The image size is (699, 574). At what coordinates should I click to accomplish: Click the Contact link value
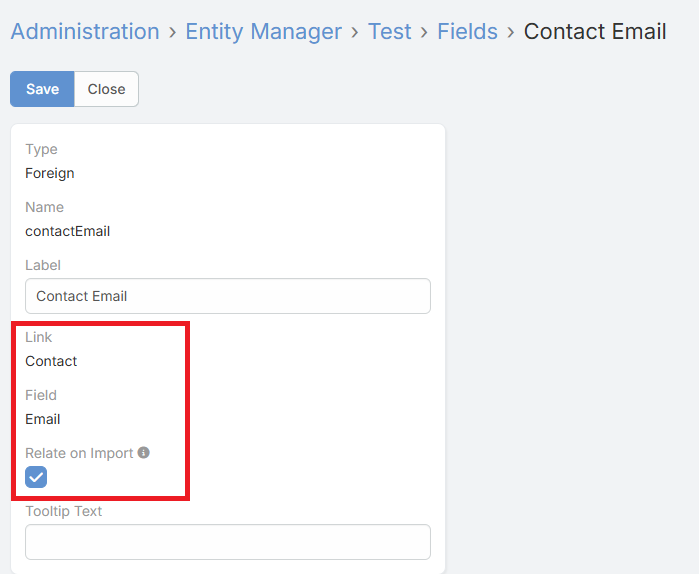click(x=51, y=361)
